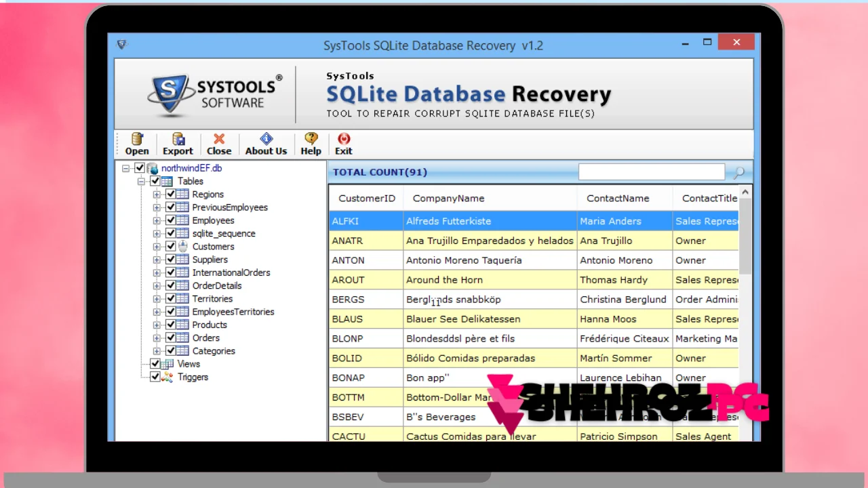The width and height of the screenshot is (868, 488).
Task: Click the CustomerID column header
Action: pyautogui.click(x=366, y=199)
